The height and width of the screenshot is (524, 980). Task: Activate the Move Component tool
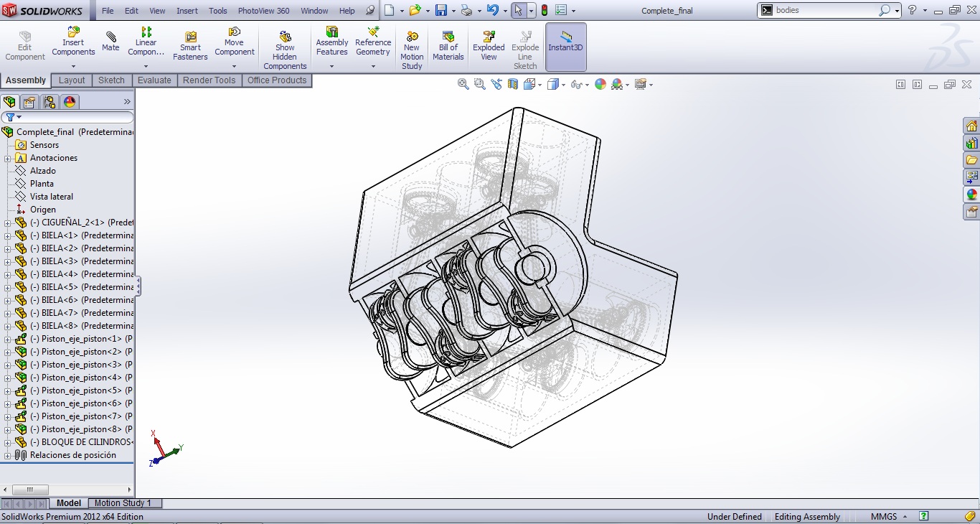coord(235,42)
